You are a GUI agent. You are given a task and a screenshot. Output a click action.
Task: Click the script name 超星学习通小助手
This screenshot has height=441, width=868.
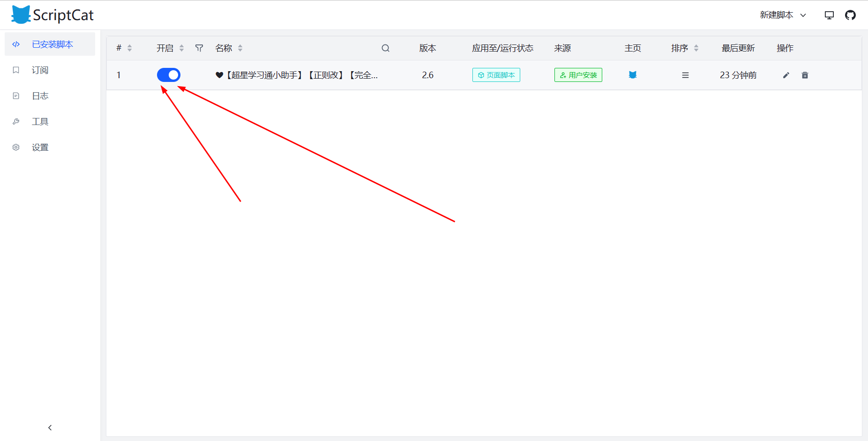(x=296, y=75)
